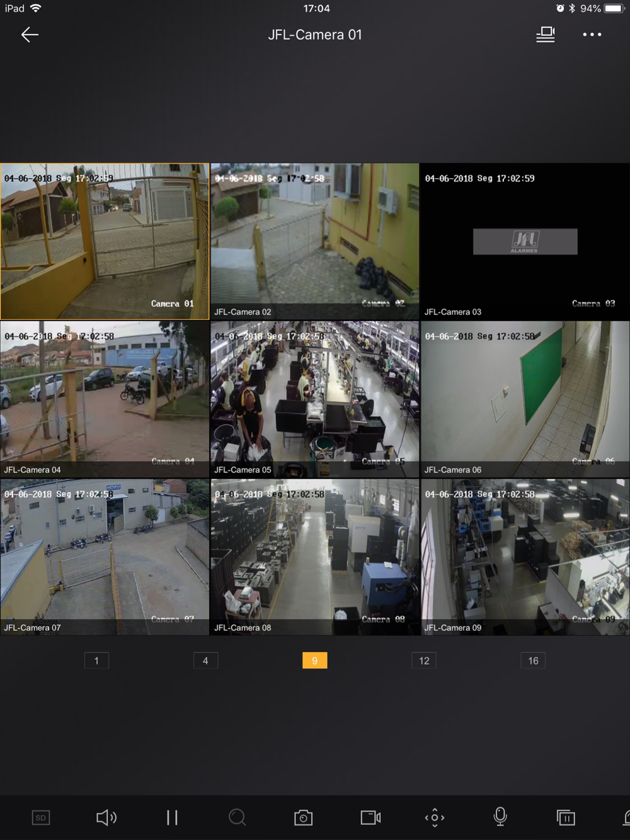Switch to 1-camera layout
630x840 pixels.
click(x=96, y=661)
